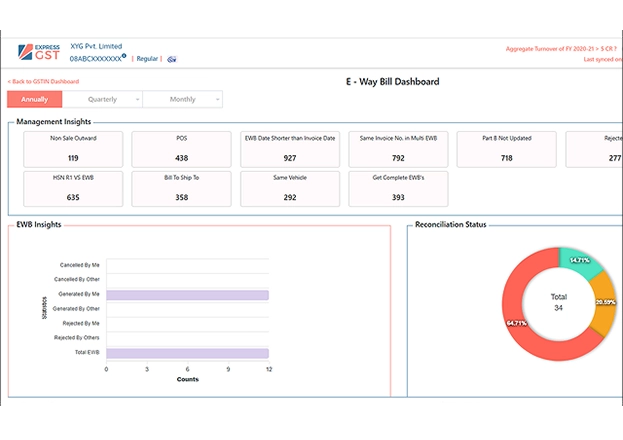The height and width of the screenshot is (440, 623).
Task: Click the Generated By Me bar
Action: 187,295
